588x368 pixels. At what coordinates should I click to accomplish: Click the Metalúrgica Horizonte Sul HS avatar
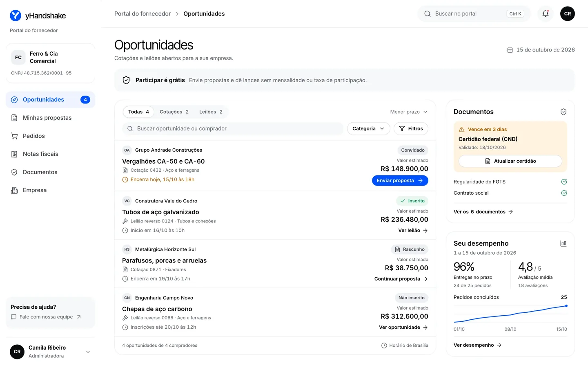(127, 249)
